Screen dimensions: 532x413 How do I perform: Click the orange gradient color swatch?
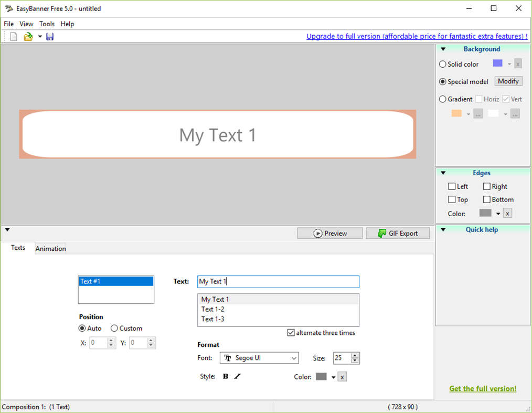point(456,113)
